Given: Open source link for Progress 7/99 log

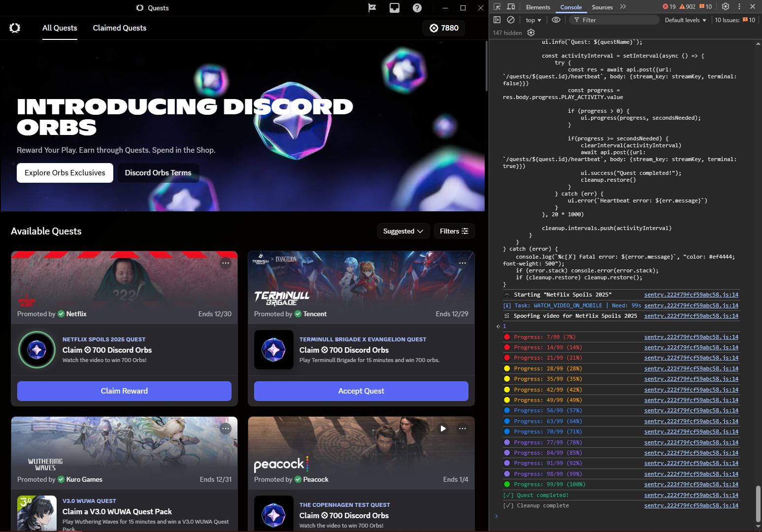Looking at the screenshot, I should tap(691, 337).
